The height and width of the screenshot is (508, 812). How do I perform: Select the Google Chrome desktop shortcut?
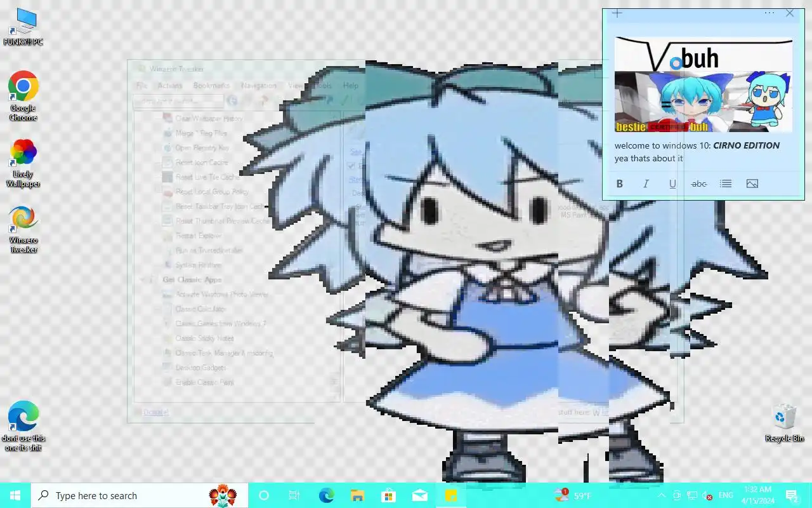[23, 96]
